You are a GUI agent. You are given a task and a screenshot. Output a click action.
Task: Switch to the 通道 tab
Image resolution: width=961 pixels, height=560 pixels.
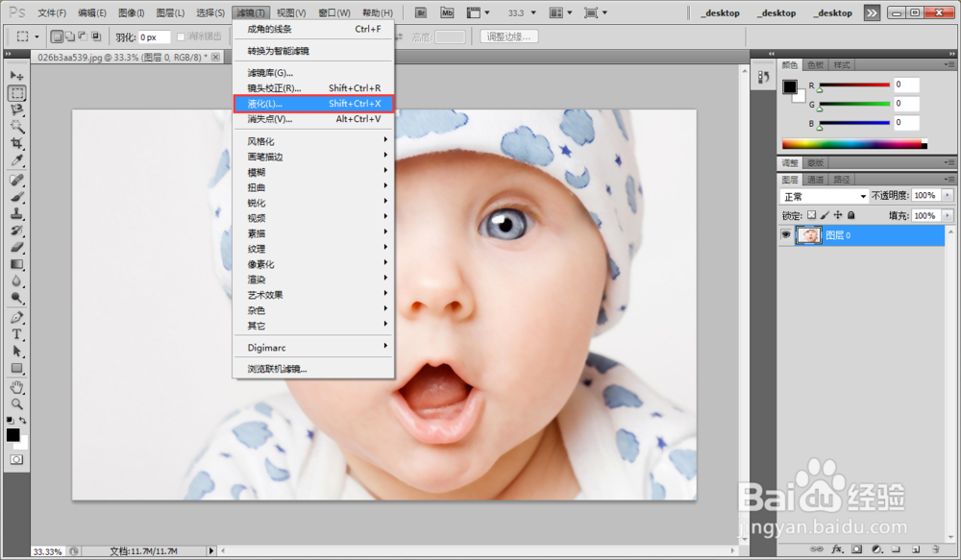[x=815, y=180]
